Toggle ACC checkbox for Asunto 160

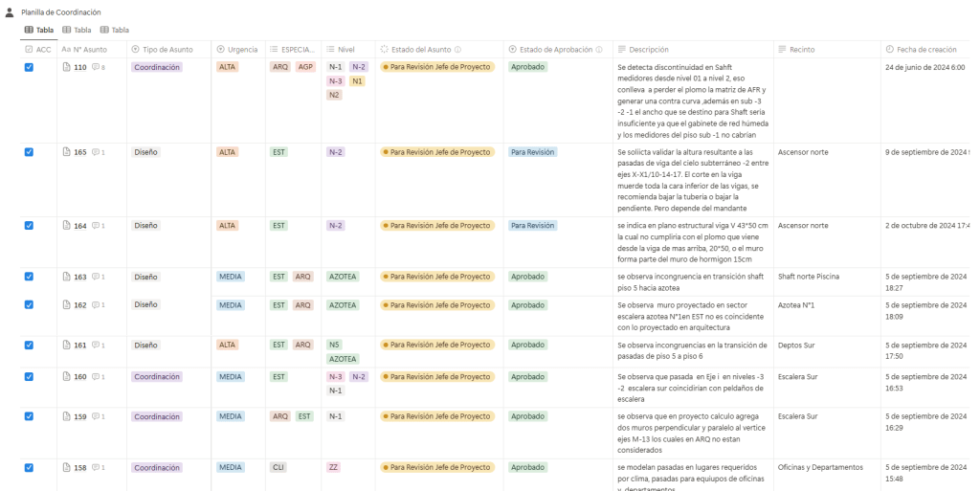pos(29,377)
